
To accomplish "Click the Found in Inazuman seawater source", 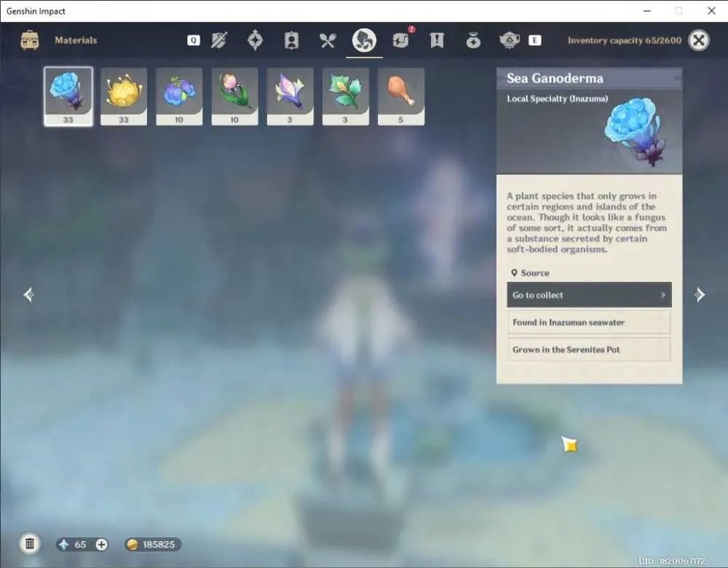I will [x=589, y=323].
